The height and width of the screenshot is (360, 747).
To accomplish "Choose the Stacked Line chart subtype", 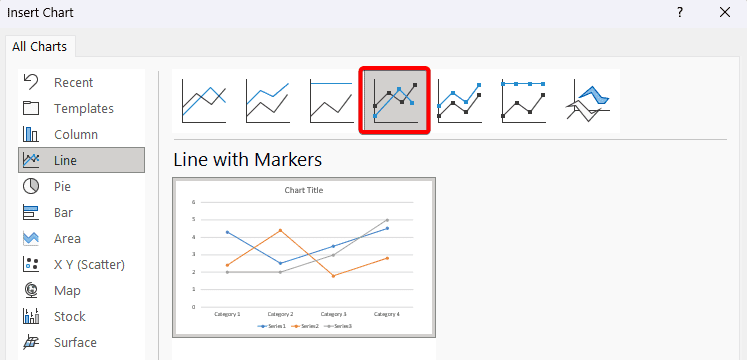I will click(268, 101).
